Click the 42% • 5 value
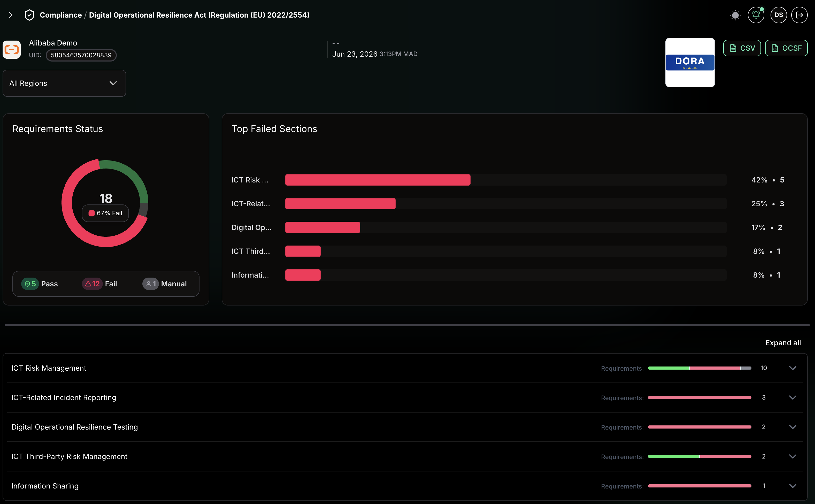The height and width of the screenshot is (504, 815). 768,180
